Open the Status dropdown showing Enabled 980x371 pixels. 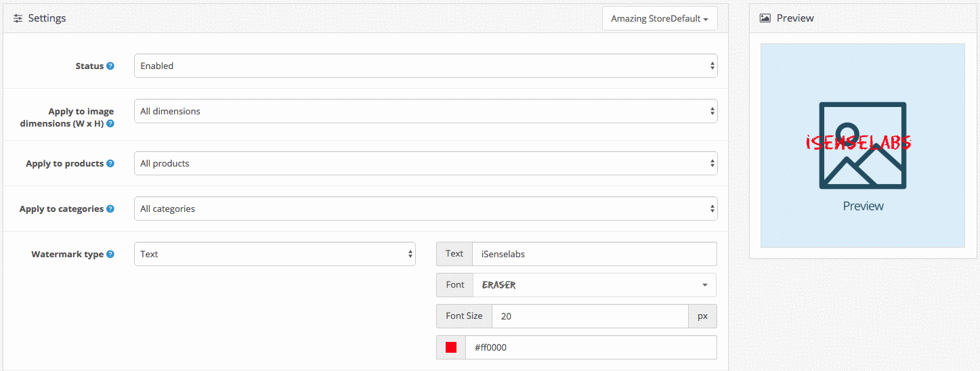[x=426, y=66]
